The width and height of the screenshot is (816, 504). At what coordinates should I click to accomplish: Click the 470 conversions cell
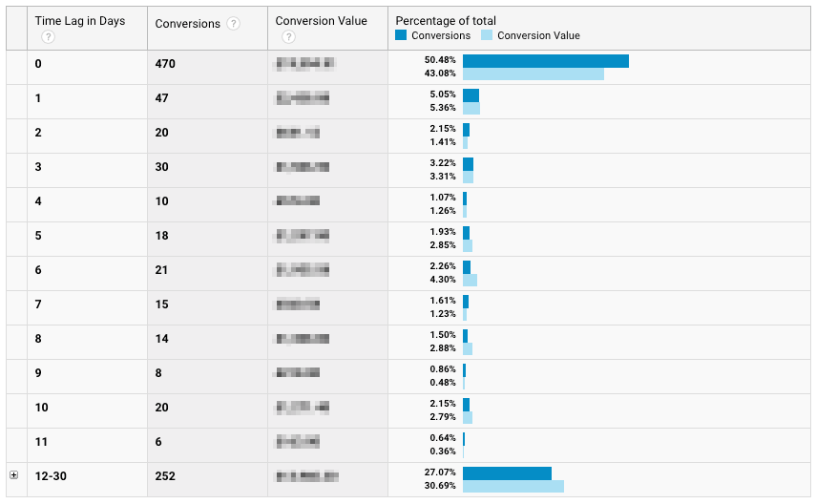(x=166, y=64)
